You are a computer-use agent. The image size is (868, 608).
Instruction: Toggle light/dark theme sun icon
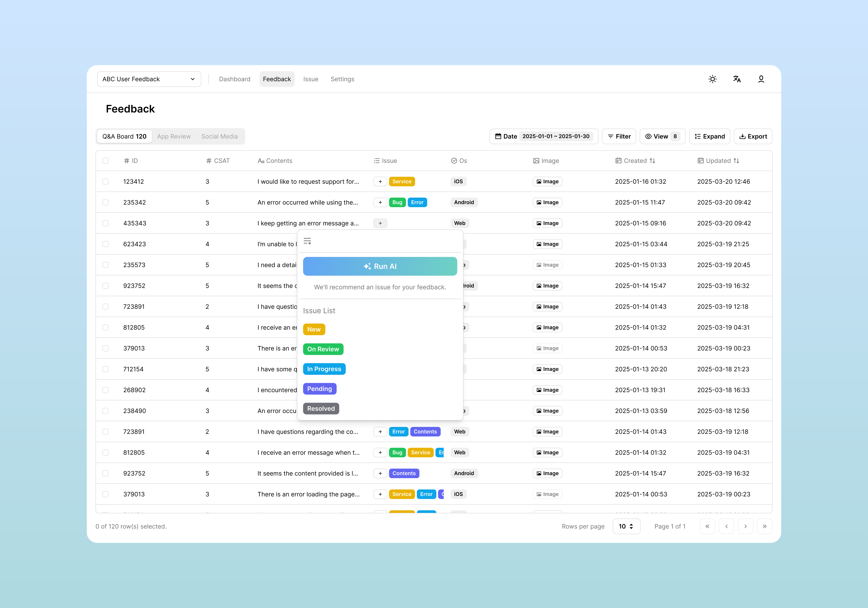coord(712,79)
